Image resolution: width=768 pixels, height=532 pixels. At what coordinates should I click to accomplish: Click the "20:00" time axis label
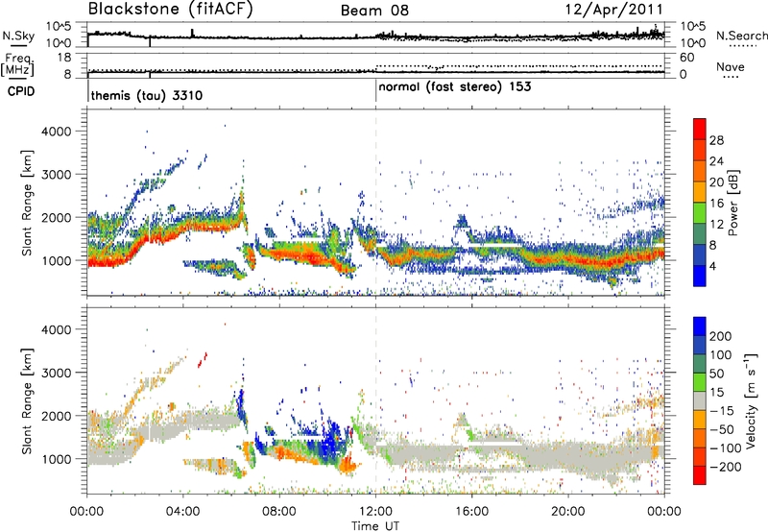point(568,512)
